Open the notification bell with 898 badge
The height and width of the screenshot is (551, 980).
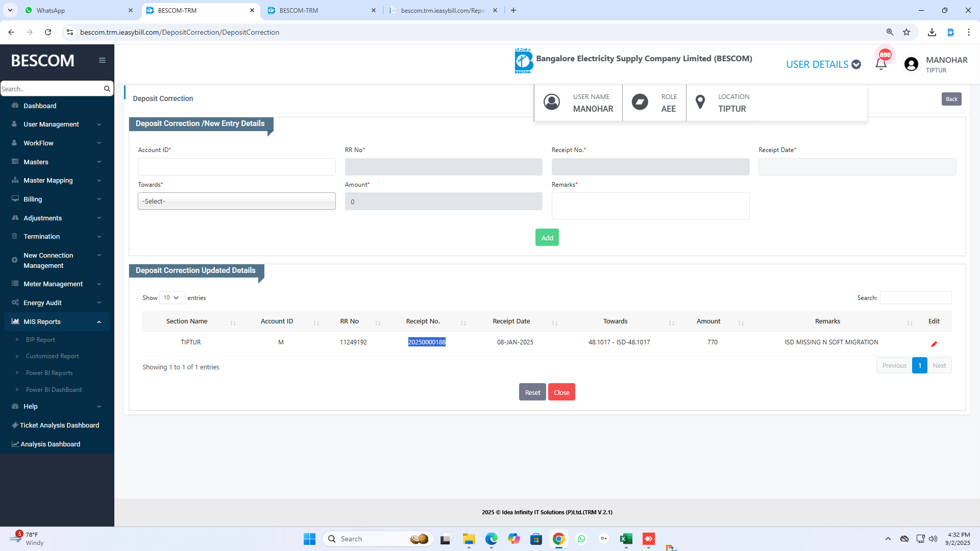pos(881,64)
